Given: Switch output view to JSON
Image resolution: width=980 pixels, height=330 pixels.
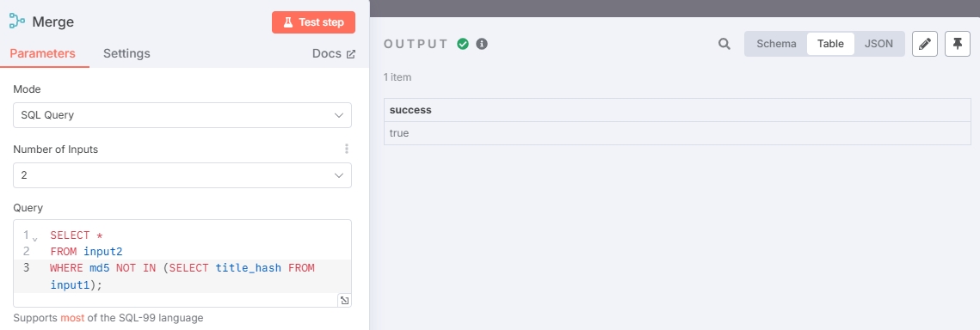Looking at the screenshot, I should pyautogui.click(x=878, y=44).
